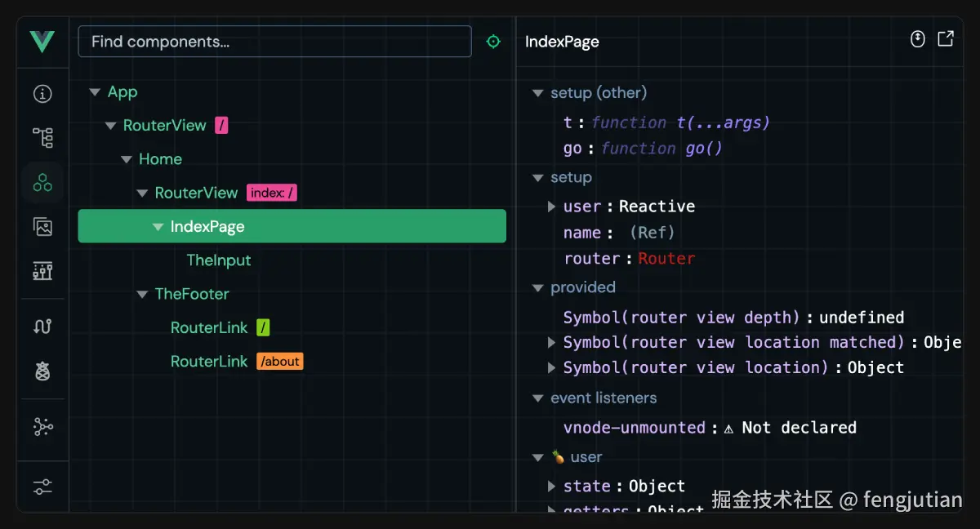Click the Vue logo icon
The image size is (980, 529).
(x=42, y=41)
